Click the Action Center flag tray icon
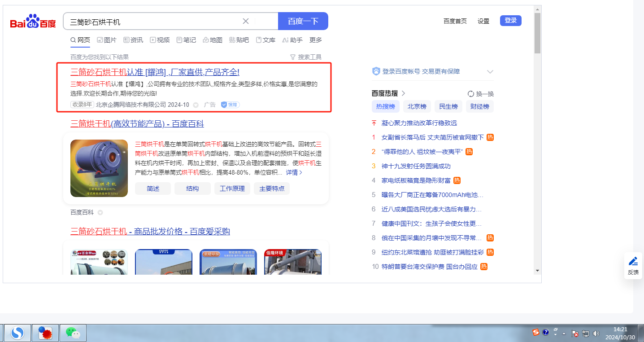 tap(575, 333)
